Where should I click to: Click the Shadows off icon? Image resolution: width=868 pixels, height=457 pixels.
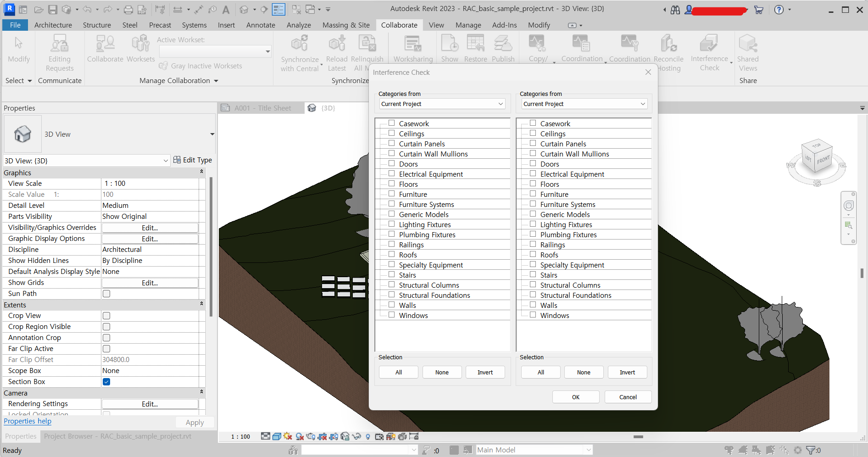click(x=300, y=436)
